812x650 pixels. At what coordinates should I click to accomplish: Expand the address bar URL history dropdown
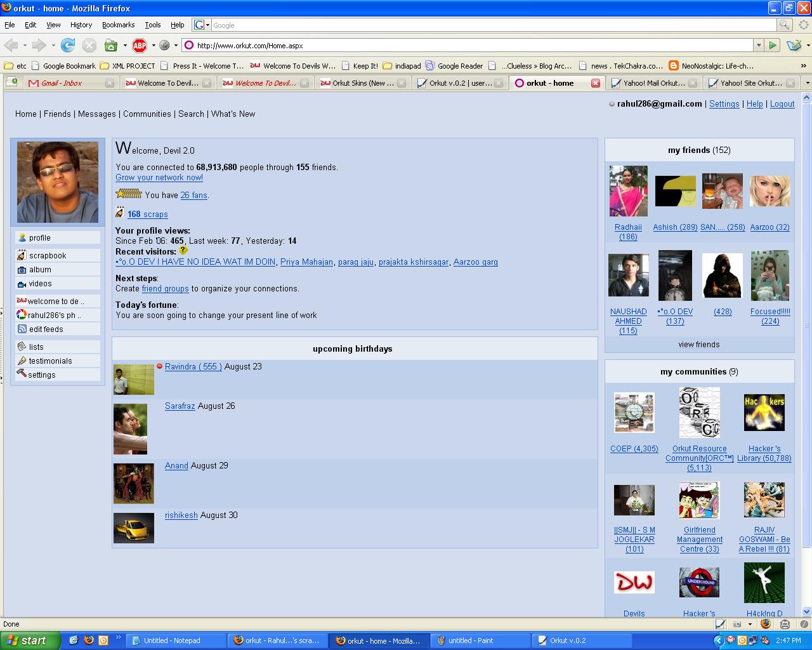tap(758, 46)
